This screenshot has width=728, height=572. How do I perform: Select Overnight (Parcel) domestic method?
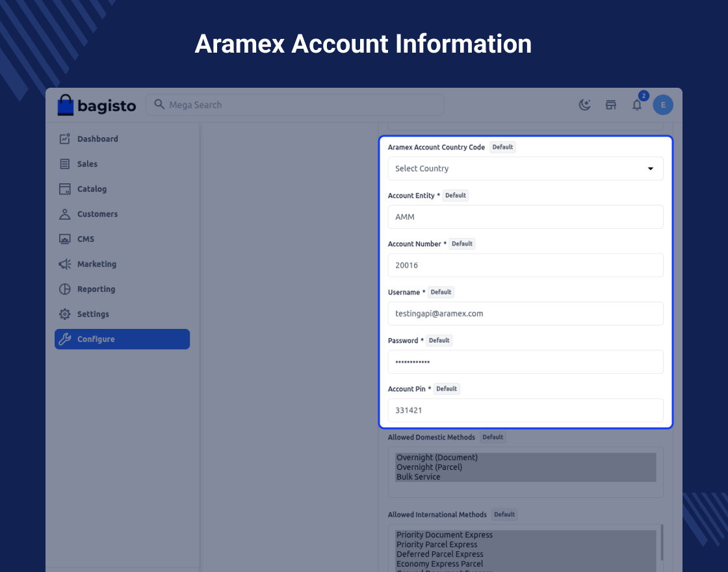(526, 467)
